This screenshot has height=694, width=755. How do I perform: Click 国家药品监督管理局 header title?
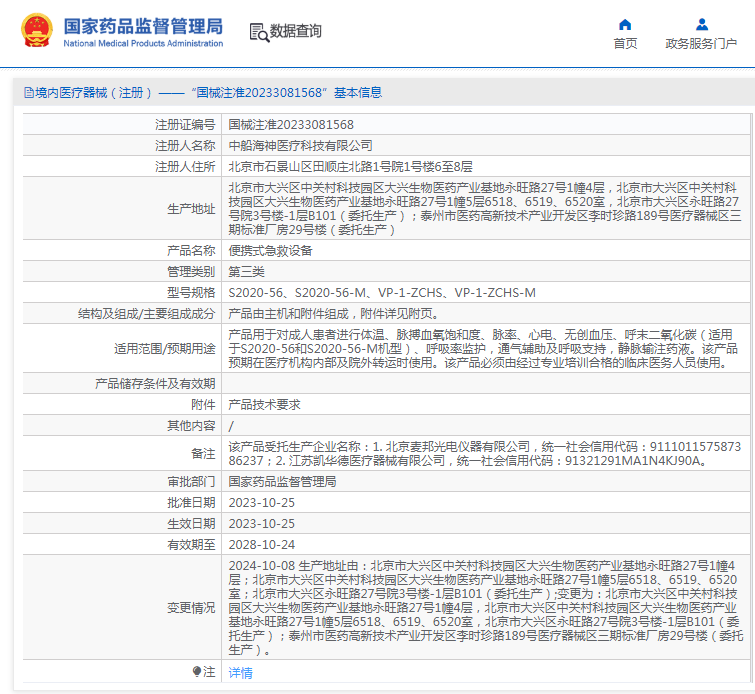point(143,26)
